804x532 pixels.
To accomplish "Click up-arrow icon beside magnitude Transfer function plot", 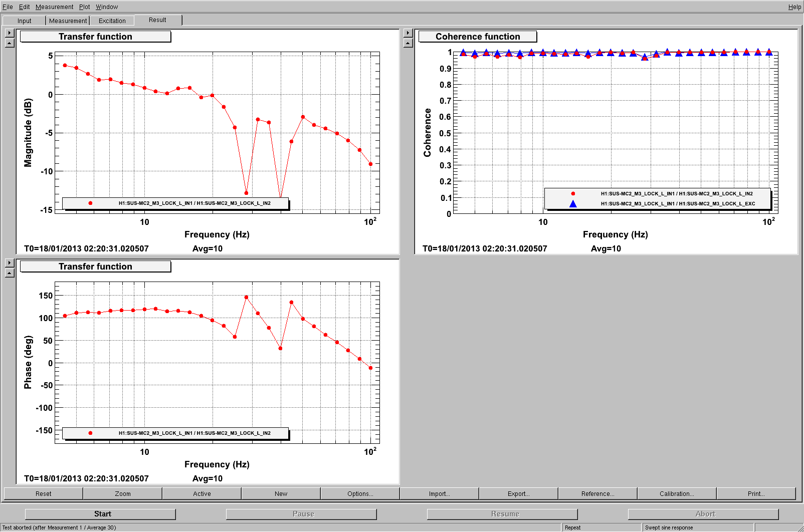I will pyautogui.click(x=10, y=43).
